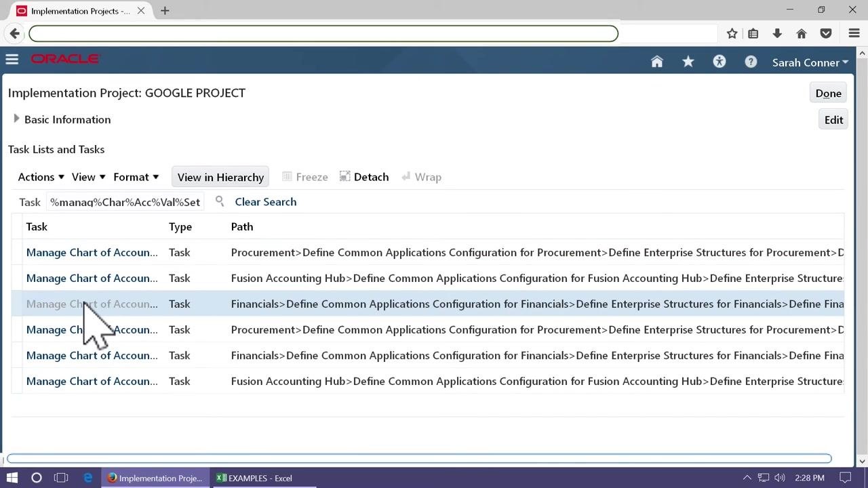The image size is (868, 488).
Task: Open the Windows notification center icon
Action: point(845,478)
